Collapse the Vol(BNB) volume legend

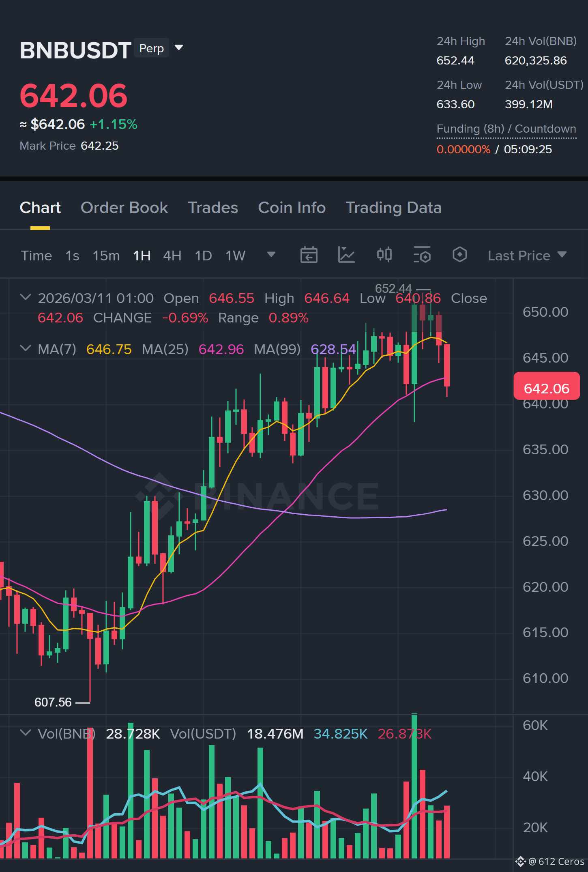(x=25, y=733)
